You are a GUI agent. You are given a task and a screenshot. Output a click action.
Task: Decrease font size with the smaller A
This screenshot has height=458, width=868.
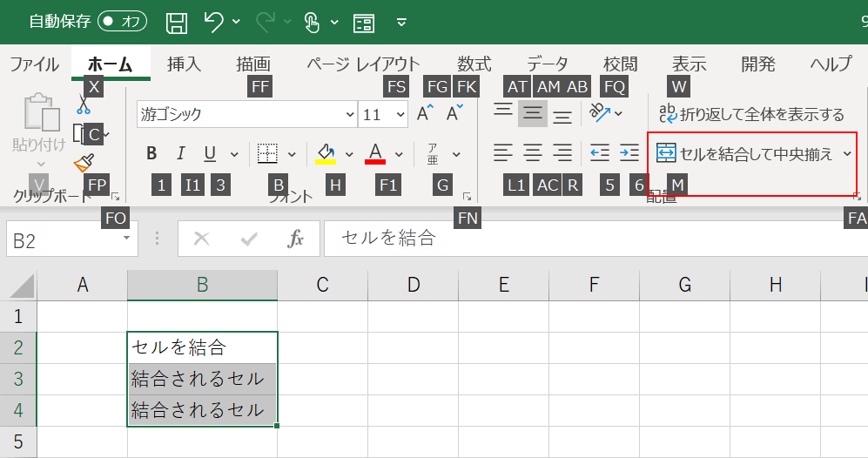coord(455,113)
